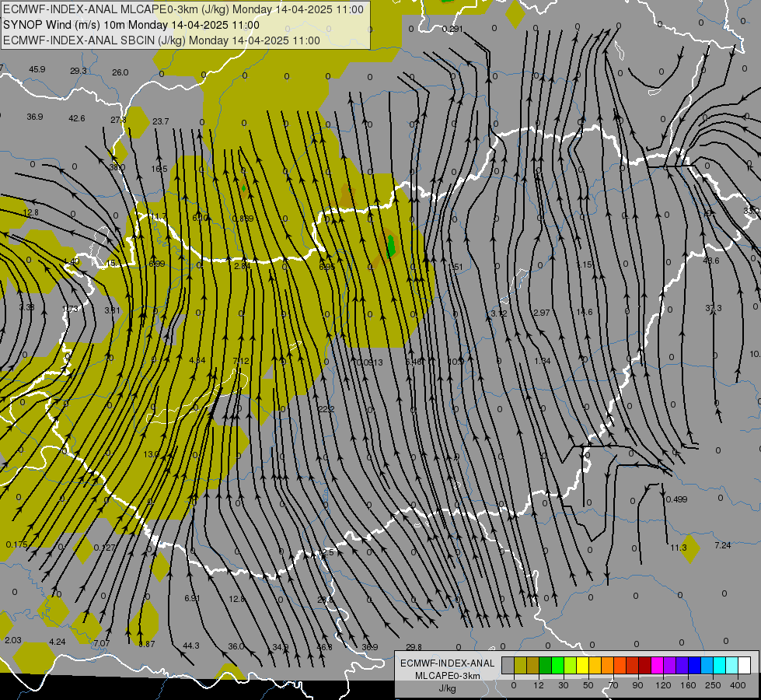Image resolution: width=761 pixels, height=700 pixels.
Task: Click the legend tick label 30
Action: [x=563, y=685]
